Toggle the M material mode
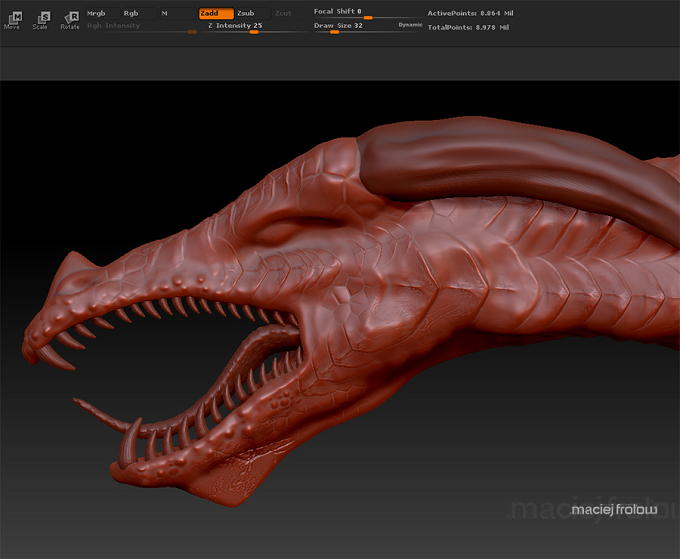This screenshot has height=559, width=680. [x=177, y=13]
